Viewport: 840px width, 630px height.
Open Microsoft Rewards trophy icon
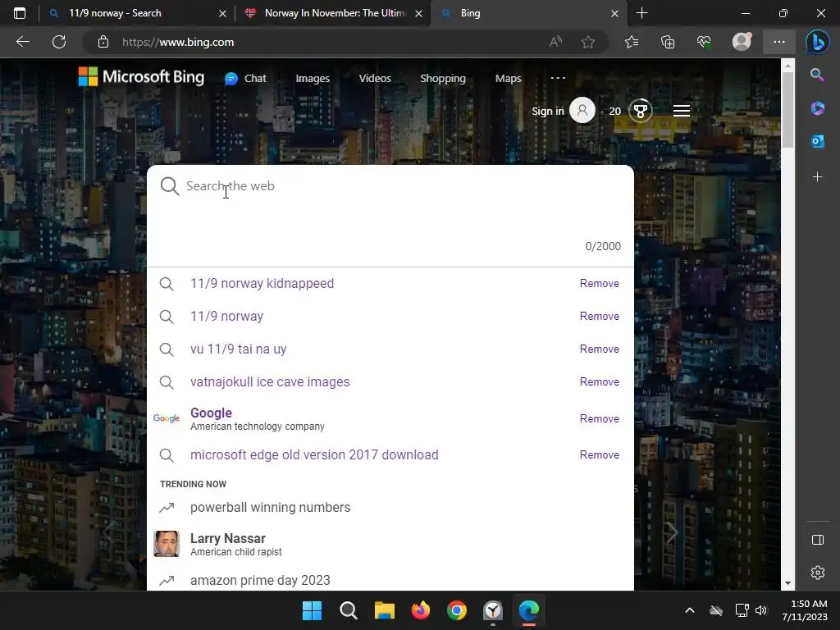click(x=640, y=111)
